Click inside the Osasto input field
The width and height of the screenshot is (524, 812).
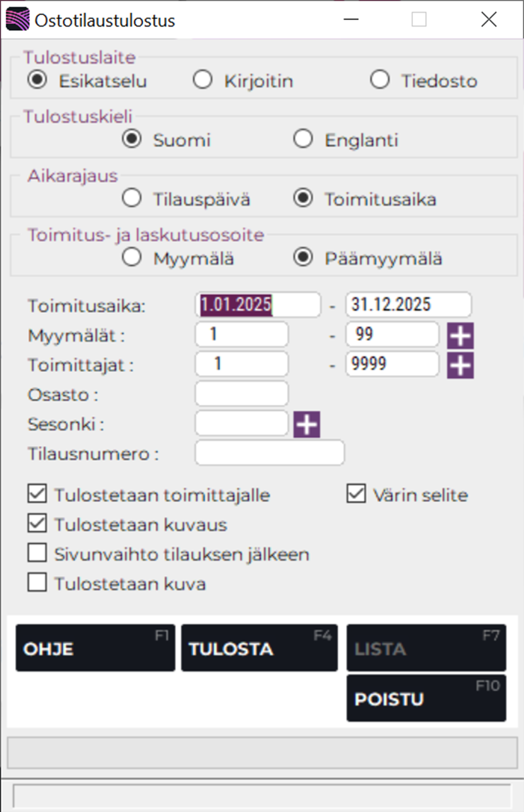point(242,393)
